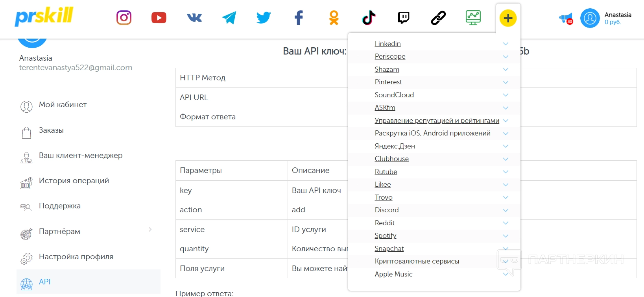Go to Заказы in the sidebar

51,130
